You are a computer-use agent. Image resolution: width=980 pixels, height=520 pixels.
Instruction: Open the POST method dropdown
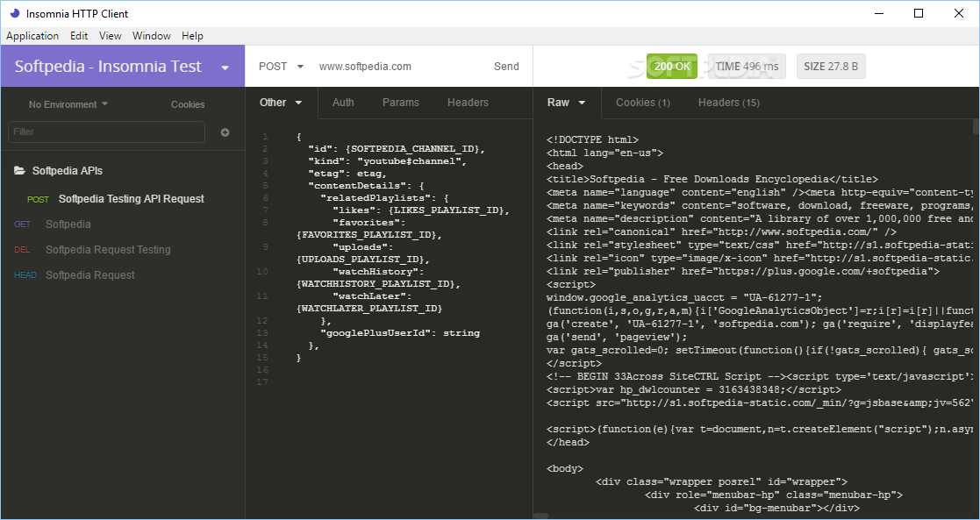(x=282, y=67)
